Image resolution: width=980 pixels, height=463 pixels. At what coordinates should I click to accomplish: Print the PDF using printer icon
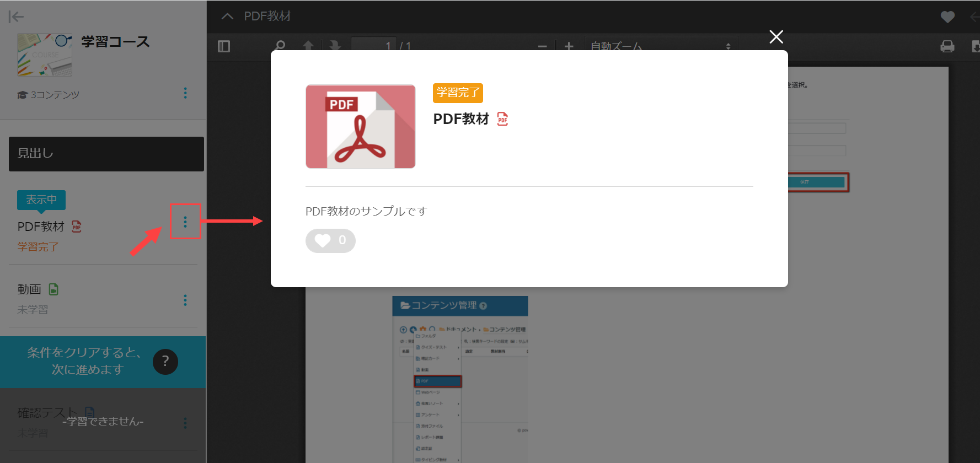947,46
